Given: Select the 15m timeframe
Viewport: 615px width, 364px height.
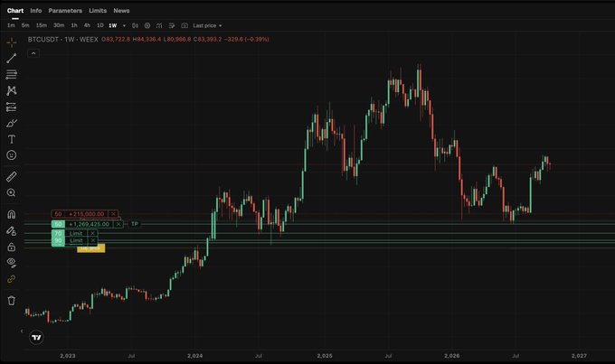Looking at the screenshot, I should pos(42,25).
